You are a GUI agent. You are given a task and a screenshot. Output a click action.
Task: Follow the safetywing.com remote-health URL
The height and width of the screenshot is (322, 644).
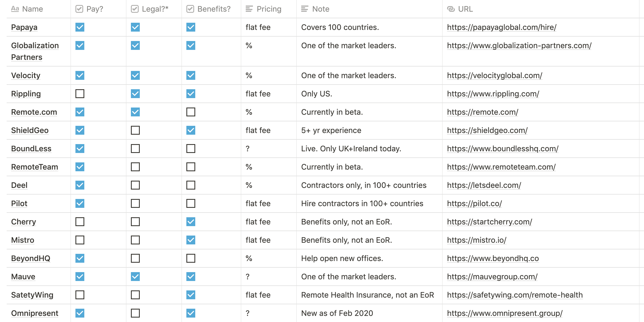click(x=514, y=295)
